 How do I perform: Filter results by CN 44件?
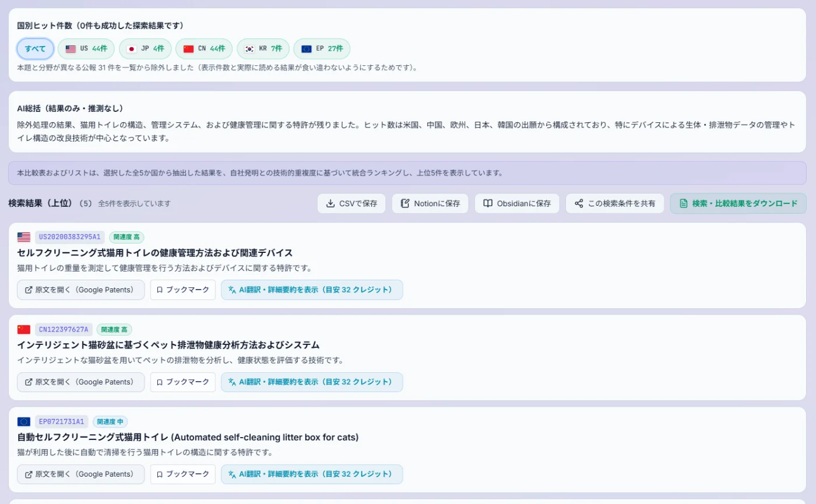point(204,49)
